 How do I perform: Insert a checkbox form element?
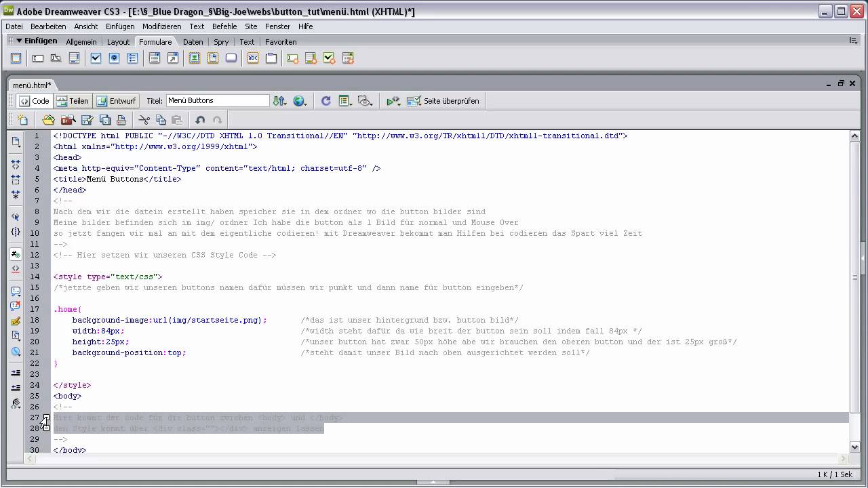(x=96, y=58)
